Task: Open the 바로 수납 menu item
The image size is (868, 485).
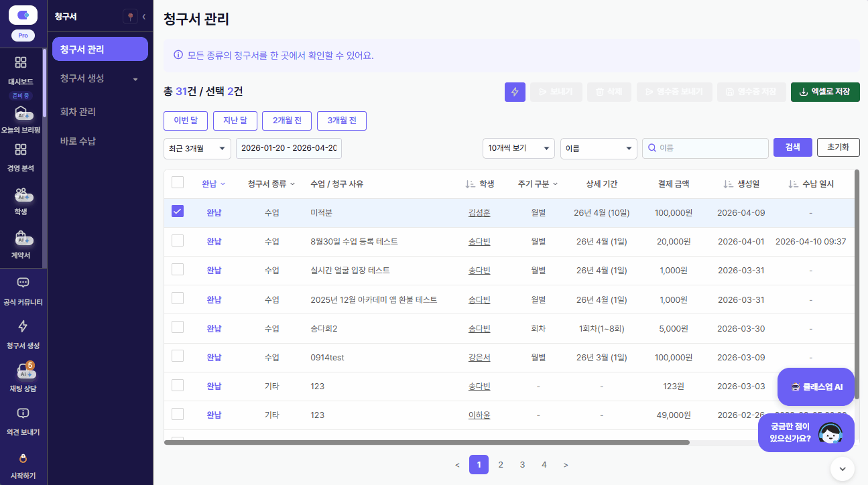Action: (x=78, y=141)
